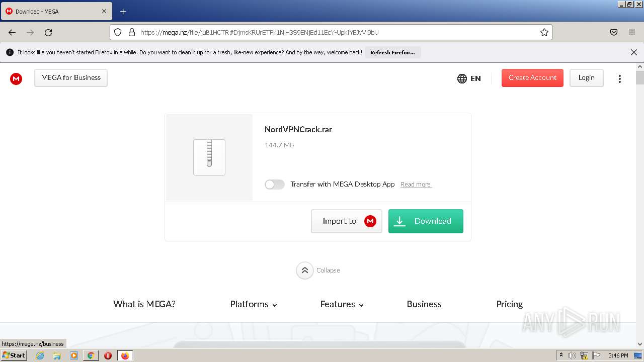Click the Firefox forward arrow
Viewport: 644px width, 362px height.
(x=30, y=32)
